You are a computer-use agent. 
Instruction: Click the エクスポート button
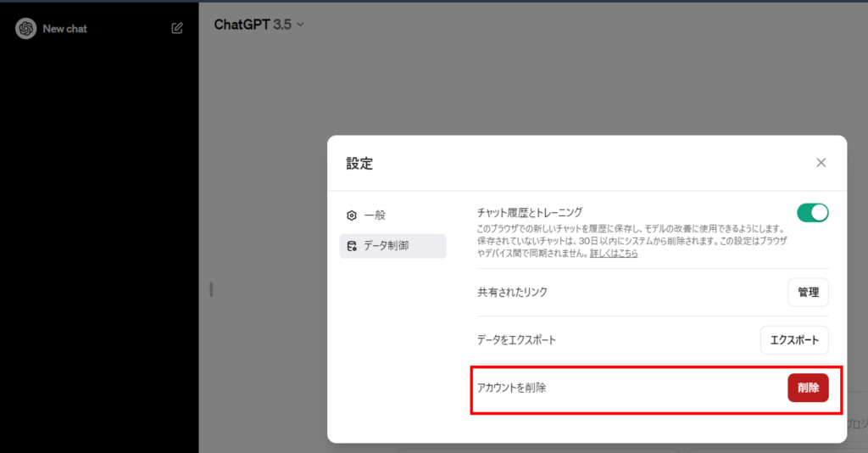pos(794,340)
